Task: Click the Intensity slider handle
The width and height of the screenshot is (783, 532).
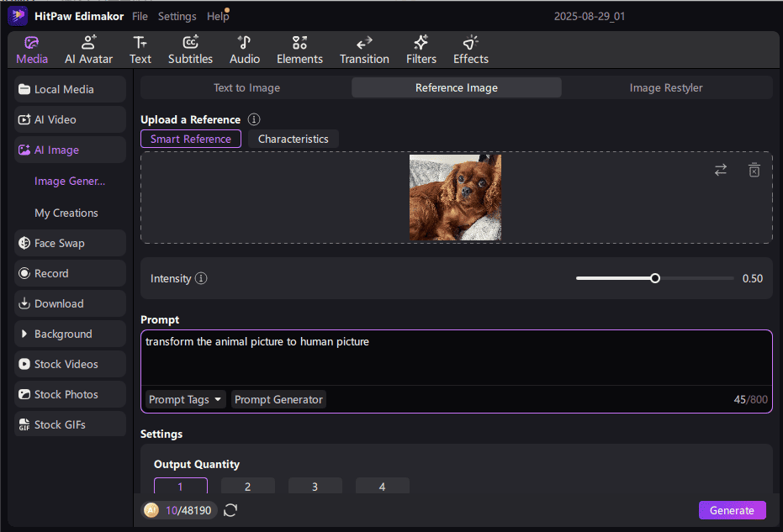Action: point(654,278)
